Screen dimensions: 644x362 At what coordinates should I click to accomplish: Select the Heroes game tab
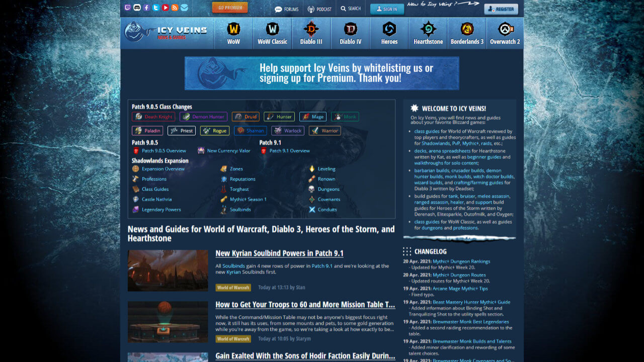[389, 33]
